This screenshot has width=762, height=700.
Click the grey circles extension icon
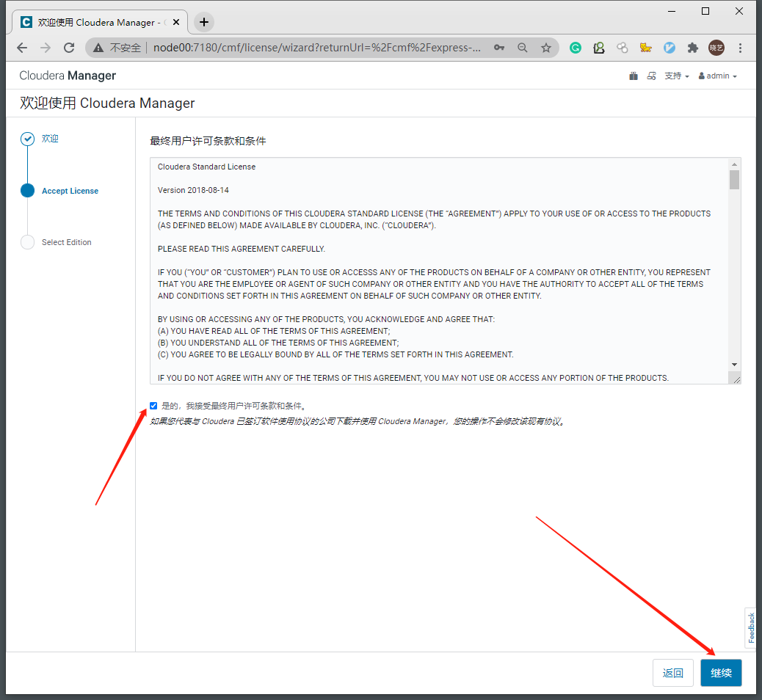(622, 48)
